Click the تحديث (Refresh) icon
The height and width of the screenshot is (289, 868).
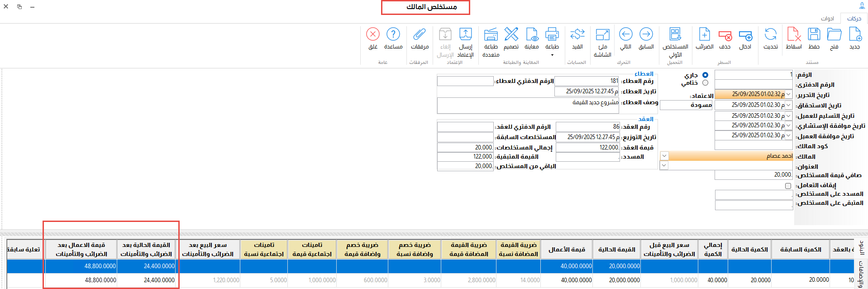click(770, 35)
